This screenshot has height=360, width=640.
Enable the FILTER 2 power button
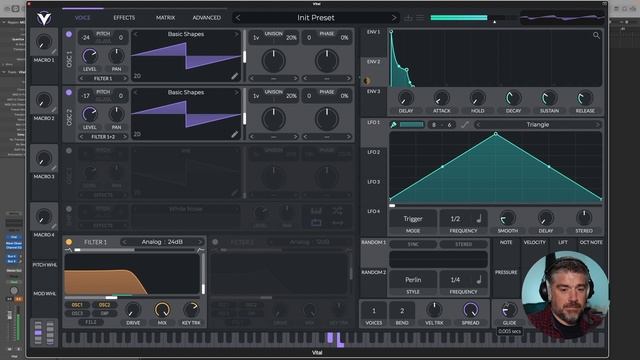point(215,242)
